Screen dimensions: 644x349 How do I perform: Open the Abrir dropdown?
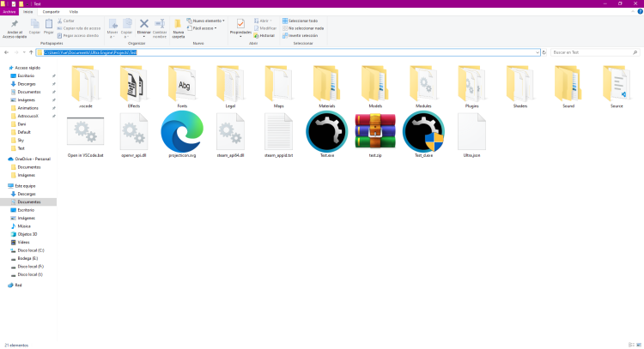tap(263, 21)
